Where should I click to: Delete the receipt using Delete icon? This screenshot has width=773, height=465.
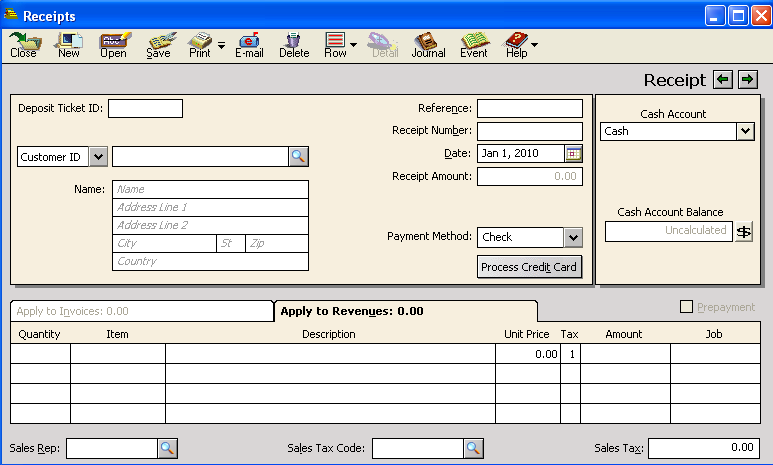pos(294,45)
